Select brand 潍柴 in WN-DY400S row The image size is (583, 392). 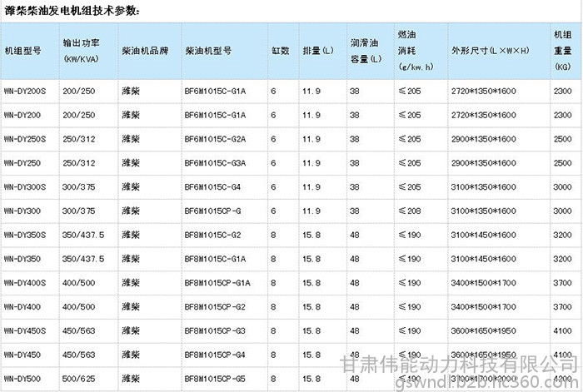coord(131,283)
